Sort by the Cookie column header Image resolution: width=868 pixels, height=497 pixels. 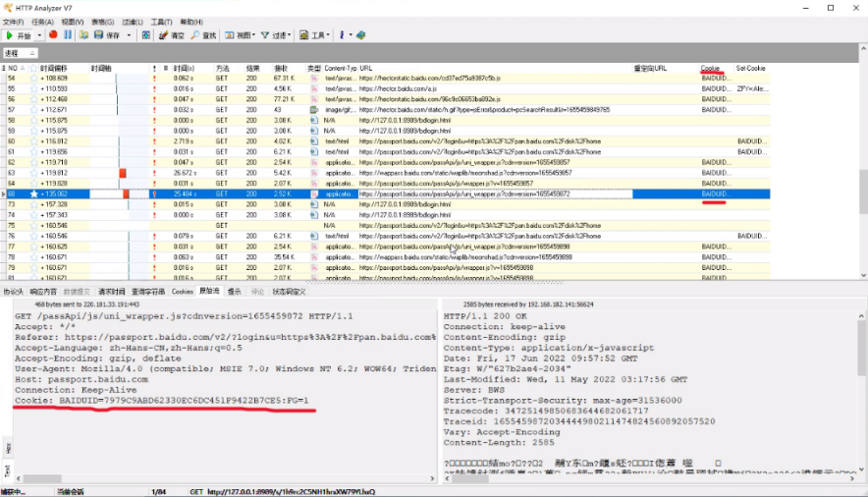pos(710,68)
